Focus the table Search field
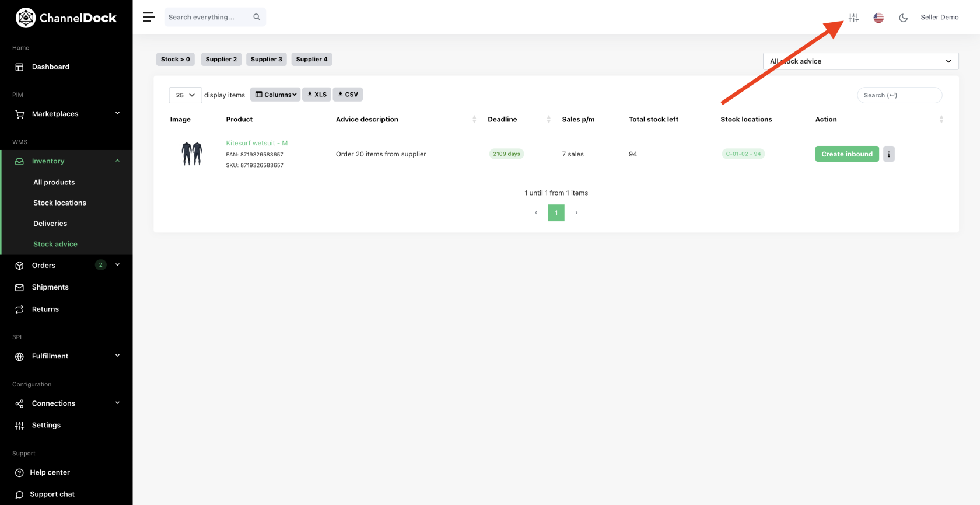The height and width of the screenshot is (505, 980). 900,95
